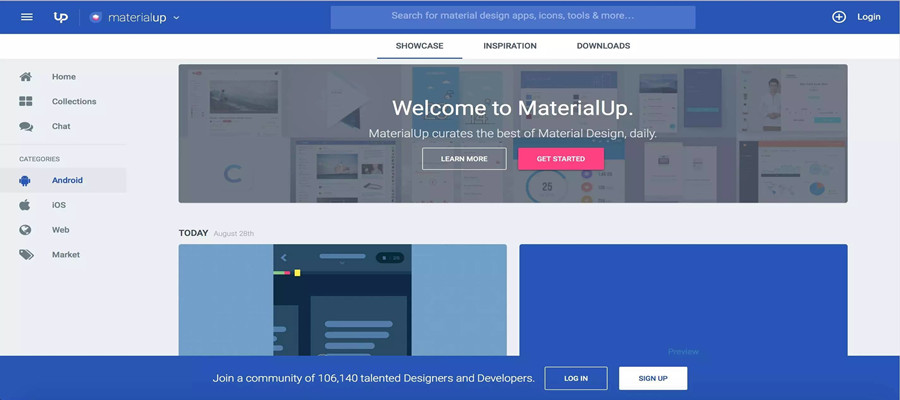900x400 pixels.
Task: Switch to the Downloads tab
Action: pyautogui.click(x=603, y=46)
